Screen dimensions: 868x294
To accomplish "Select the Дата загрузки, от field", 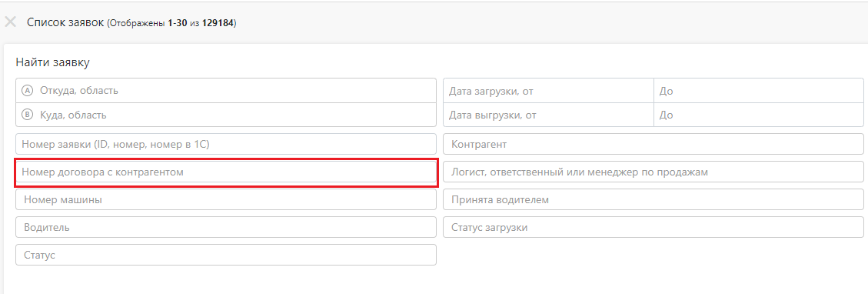I will point(549,91).
